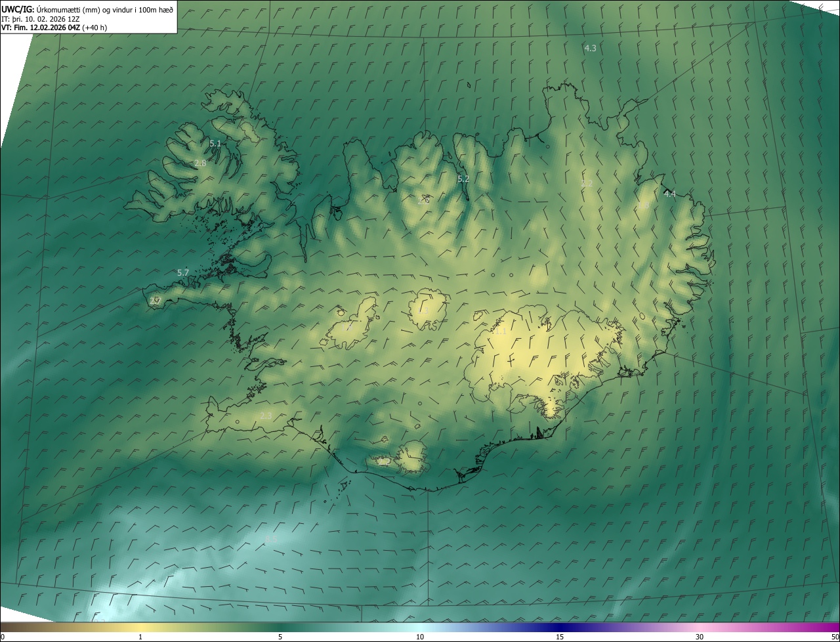Screen dimensions: 840x642
Task: Select the IT initialization time line
Action: click(x=40, y=19)
